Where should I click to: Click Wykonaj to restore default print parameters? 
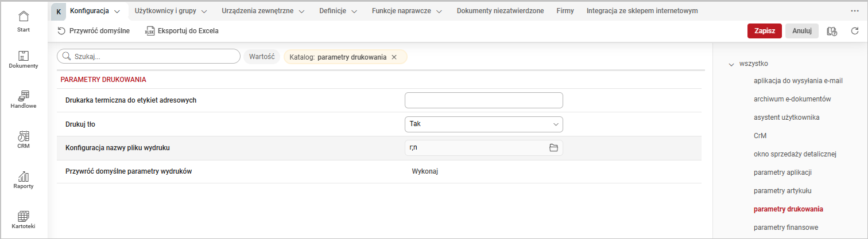[x=425, y=172]
